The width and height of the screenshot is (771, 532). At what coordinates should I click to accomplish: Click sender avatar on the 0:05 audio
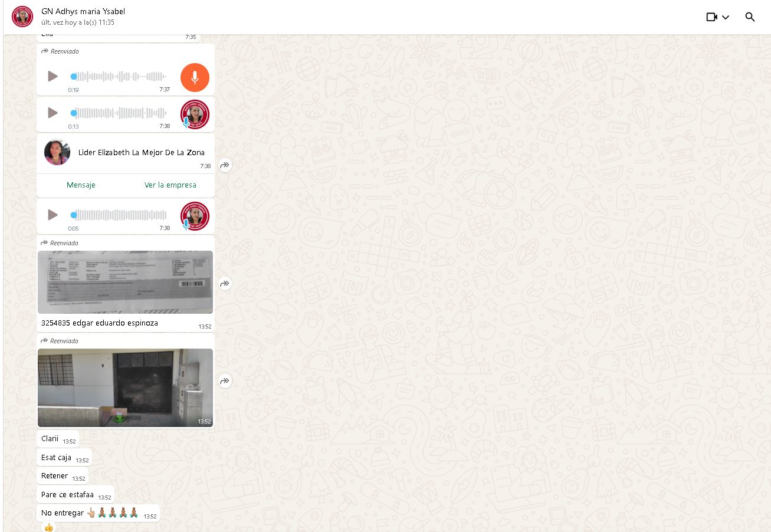[195, 216]
